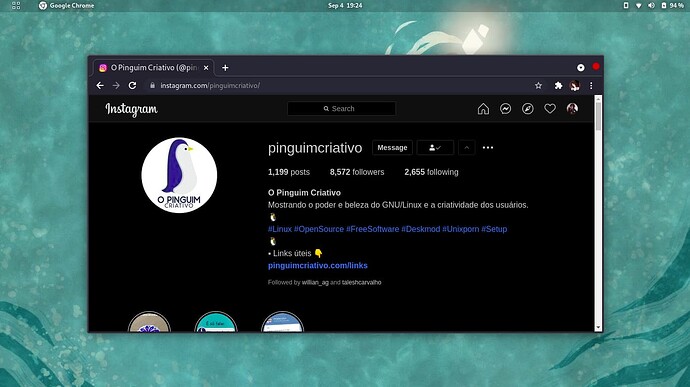Focus the instagram.com/pinguimcriativo address bar
Screen dimensions: 690x387
pyautogui.click(x=339, y=85)
